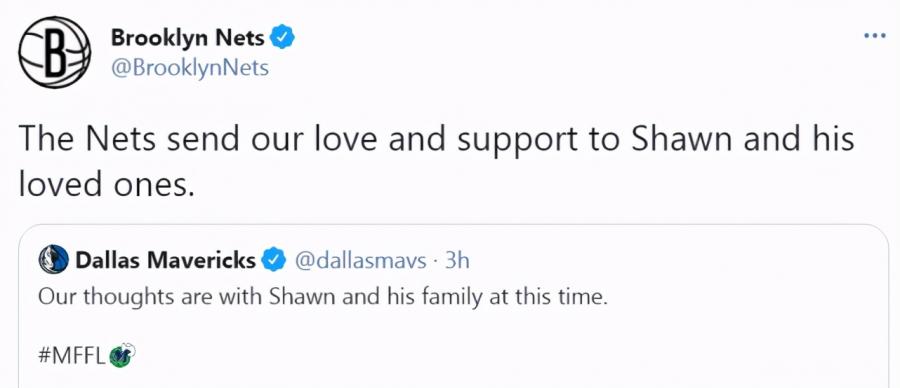Open the 3h timestamp of quoted tweet

[457, 261]
